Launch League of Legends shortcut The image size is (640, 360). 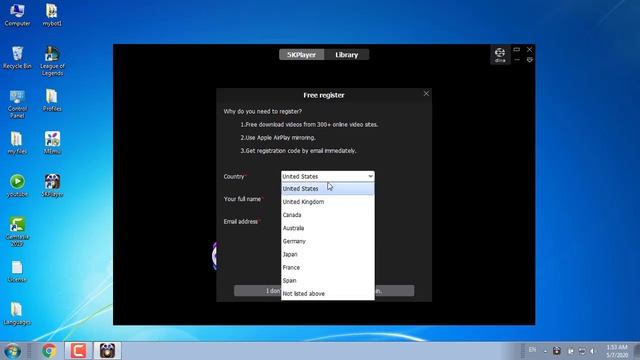click(52, 61)
